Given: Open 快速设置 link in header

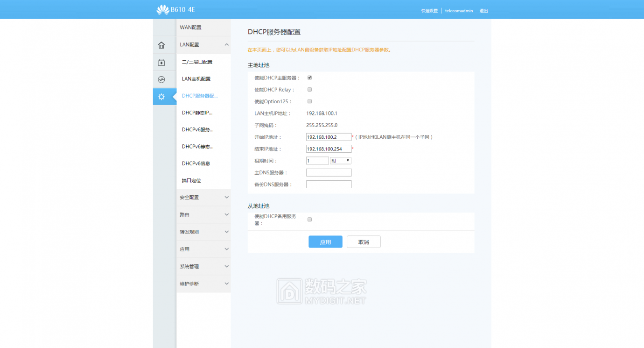Looking at the screenshot, I should tap(429, 11).
